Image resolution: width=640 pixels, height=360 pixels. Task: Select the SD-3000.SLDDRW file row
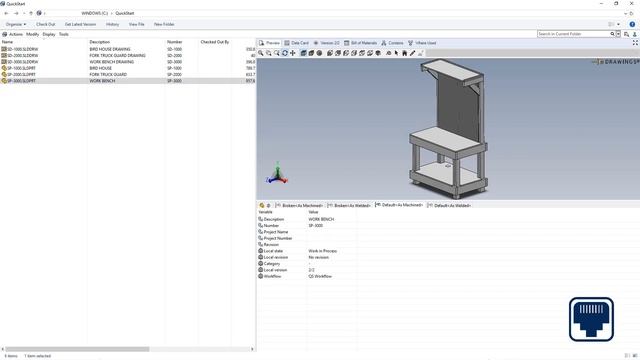[x=128, y=62]
